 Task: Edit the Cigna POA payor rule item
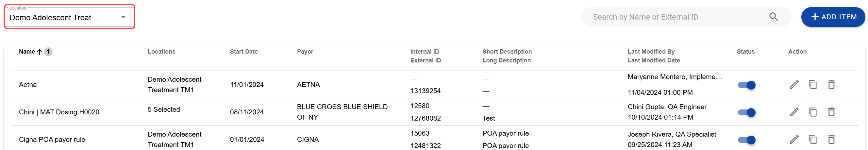(x=794, y=140)
